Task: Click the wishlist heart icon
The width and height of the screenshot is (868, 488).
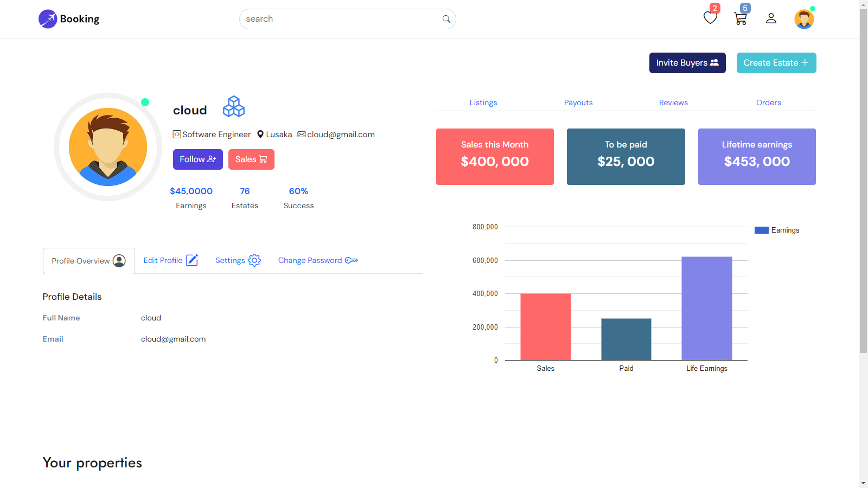Action: [x=710, y=18]
